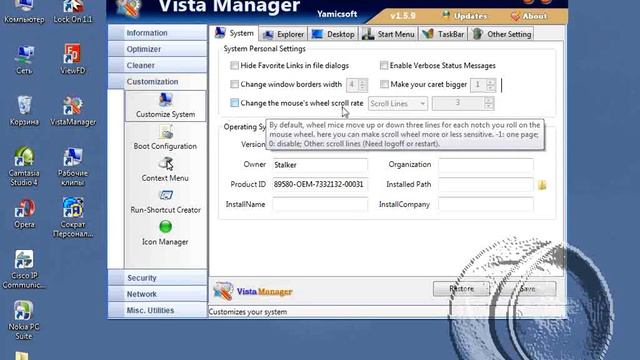
Task: Open the Корзина recycle bin icon
Action: 24,111
